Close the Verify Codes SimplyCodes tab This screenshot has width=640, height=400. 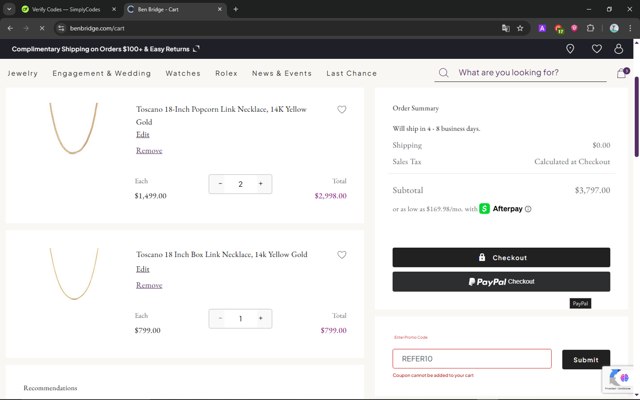click(x=114, y=9)
